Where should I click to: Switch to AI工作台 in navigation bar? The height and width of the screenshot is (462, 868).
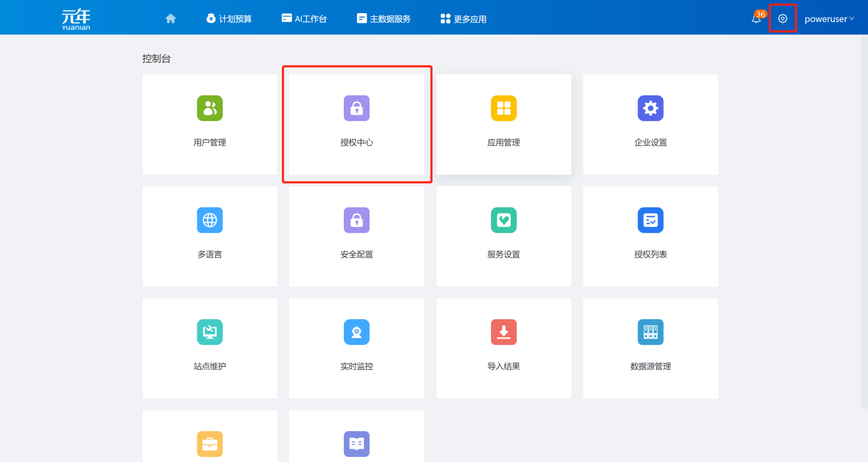(x=304, y=19)
